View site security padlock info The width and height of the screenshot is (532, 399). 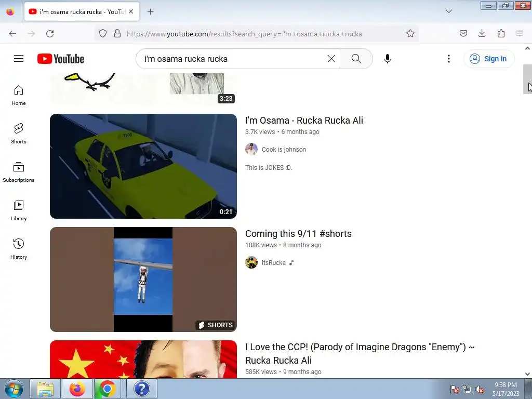[x=117, y=34]
